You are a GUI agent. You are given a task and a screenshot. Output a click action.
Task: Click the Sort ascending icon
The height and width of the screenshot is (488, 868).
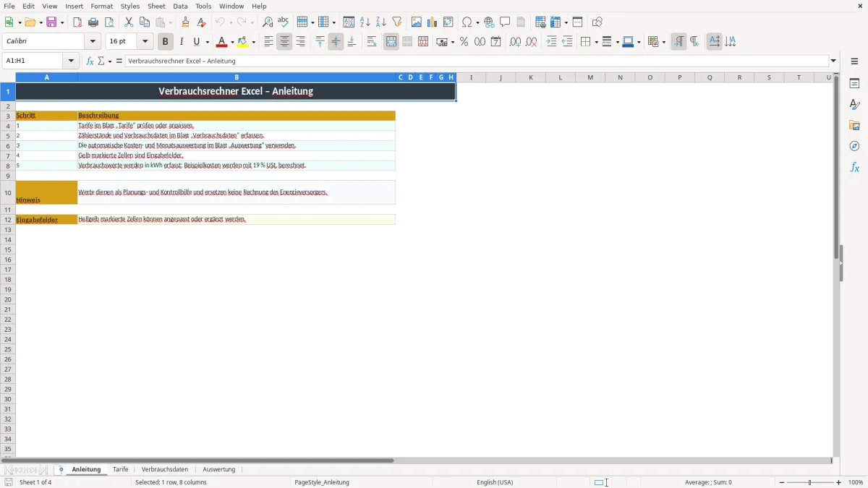pyautogui.click(x=365, y=22)
